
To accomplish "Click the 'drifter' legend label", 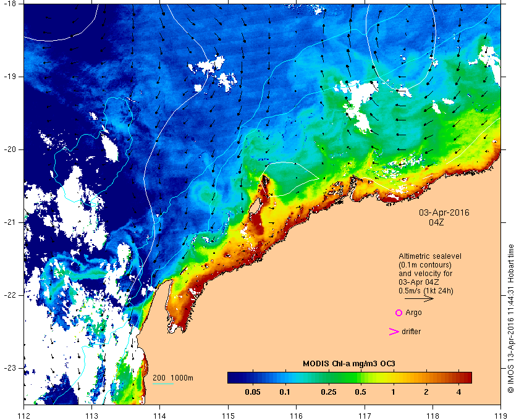I will click(x=411, y=332).
